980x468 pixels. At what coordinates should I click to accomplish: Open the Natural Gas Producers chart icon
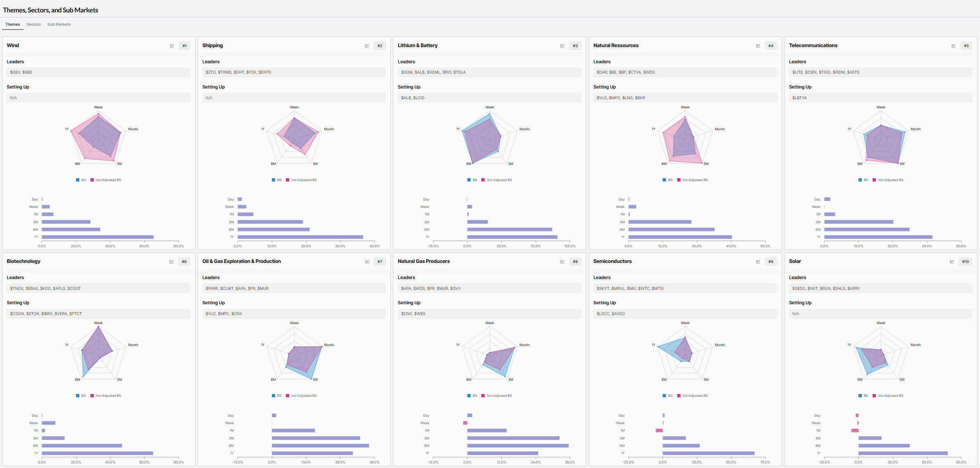coord(562,262)
